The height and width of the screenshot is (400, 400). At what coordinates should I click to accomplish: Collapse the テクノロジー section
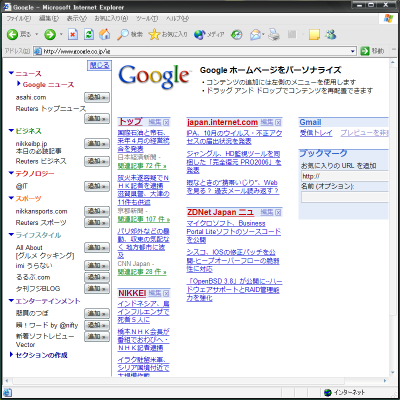[x=11, y=173]
